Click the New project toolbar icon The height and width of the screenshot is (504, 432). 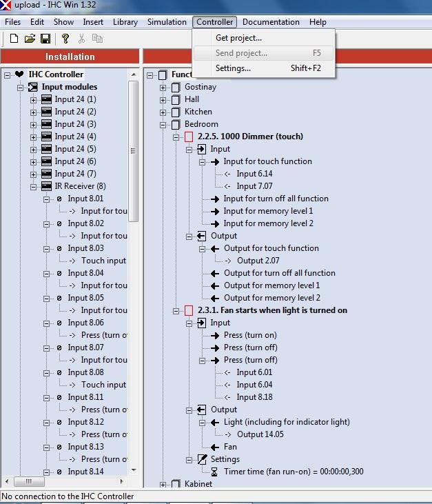pyautogui.click(x=14, y=39)
